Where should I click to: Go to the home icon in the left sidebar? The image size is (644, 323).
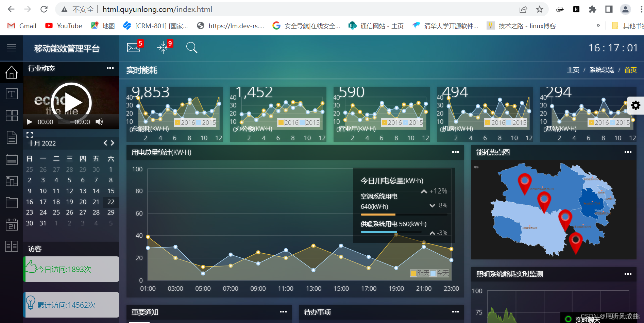pyautogui.click(x=12, y=72)
